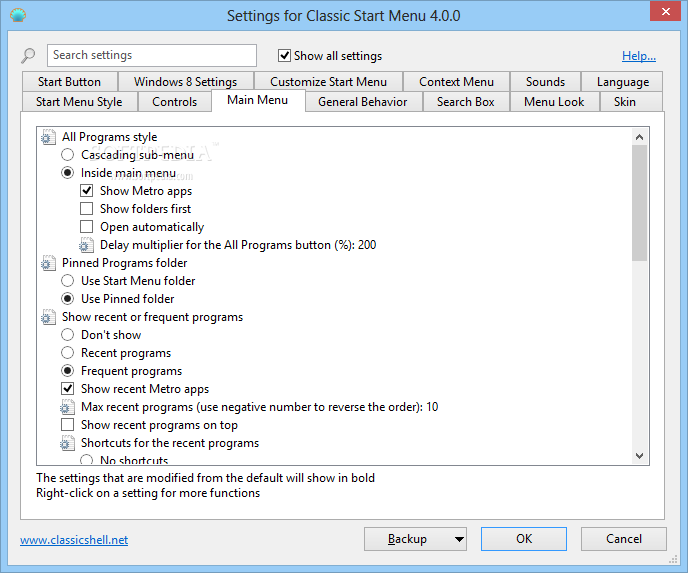Enable Open automatically checkbox
688x573 pixels.
(x=86, y=227)
